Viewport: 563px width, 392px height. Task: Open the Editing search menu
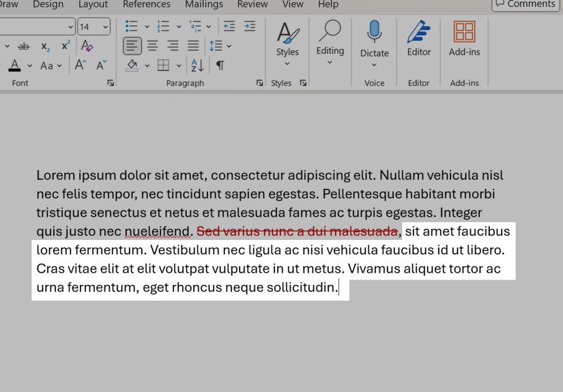(330, 42)
